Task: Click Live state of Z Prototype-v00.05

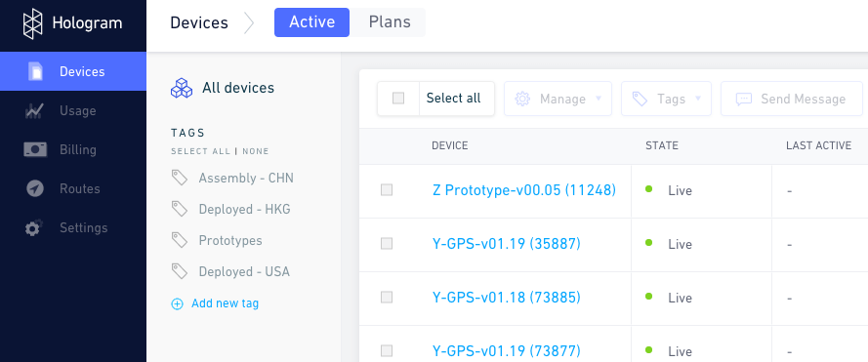Action: pos(680,190)
